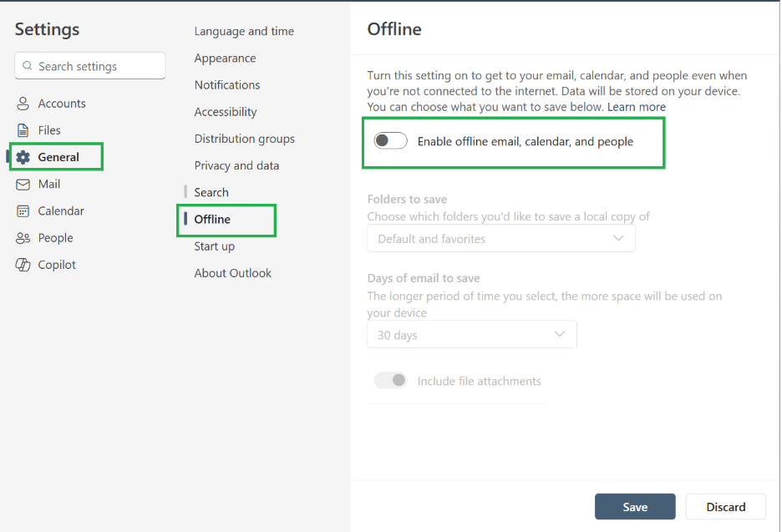Click the Mail envelope icon
This screenshot has height=532, width=782.
coord(23,185)
